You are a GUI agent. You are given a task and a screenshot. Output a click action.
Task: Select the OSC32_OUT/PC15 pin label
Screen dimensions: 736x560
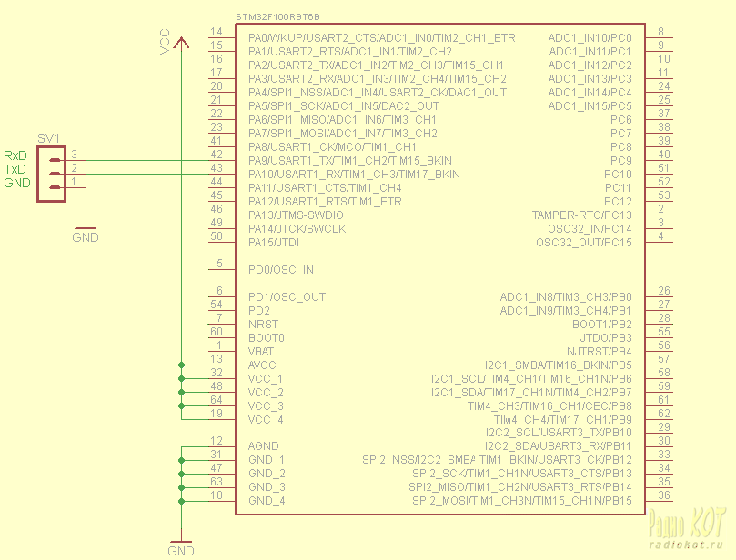tap(583, 242)
